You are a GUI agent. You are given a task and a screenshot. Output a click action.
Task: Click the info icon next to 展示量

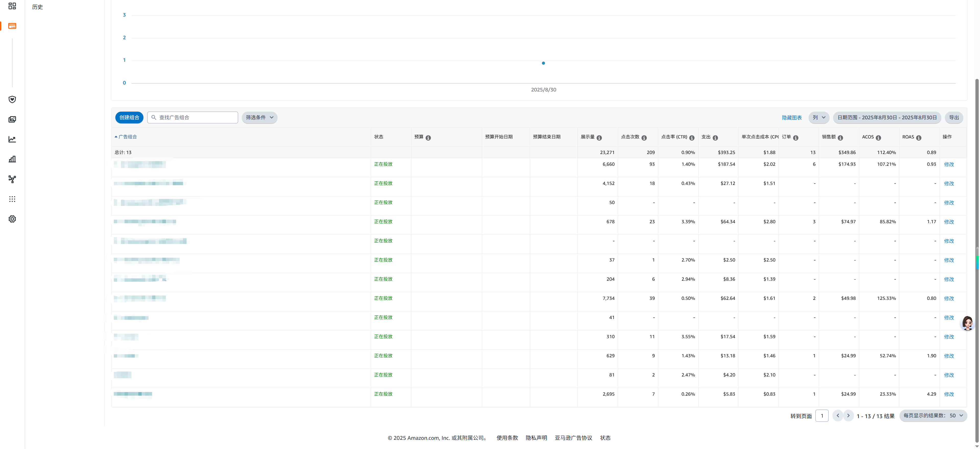point(599,138)
